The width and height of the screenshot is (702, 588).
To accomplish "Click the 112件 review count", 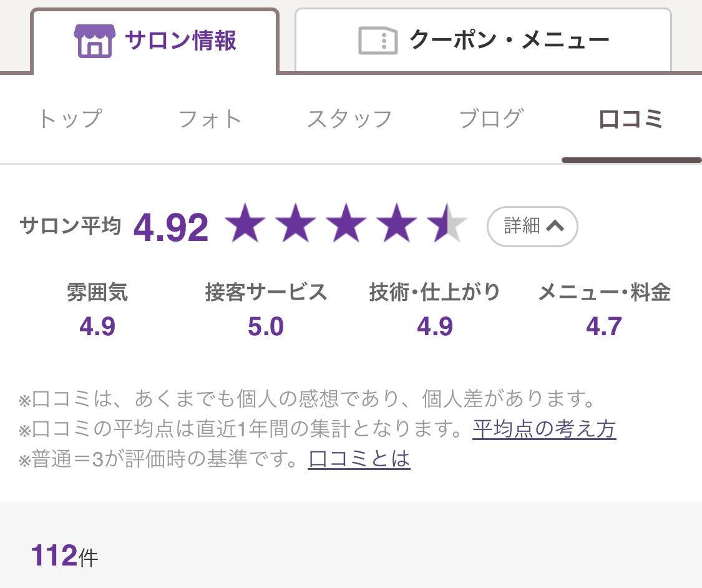I will 64,556.
